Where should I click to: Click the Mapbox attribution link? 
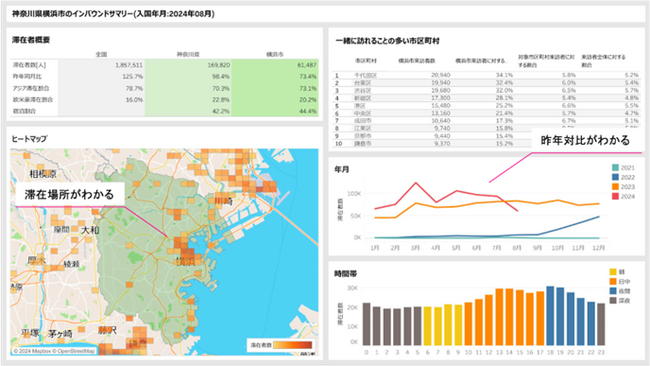(33, 351)
